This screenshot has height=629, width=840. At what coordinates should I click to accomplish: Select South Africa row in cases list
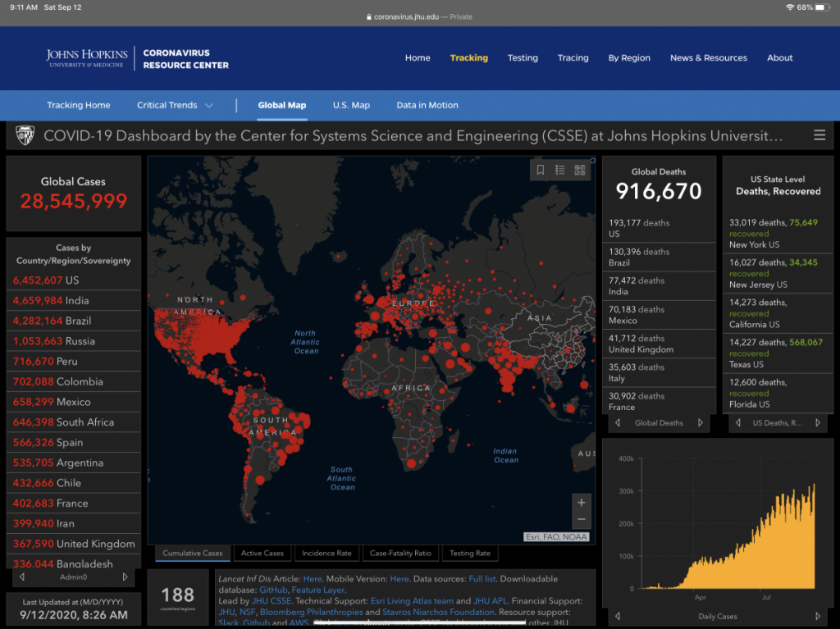[x=73, y=422]
